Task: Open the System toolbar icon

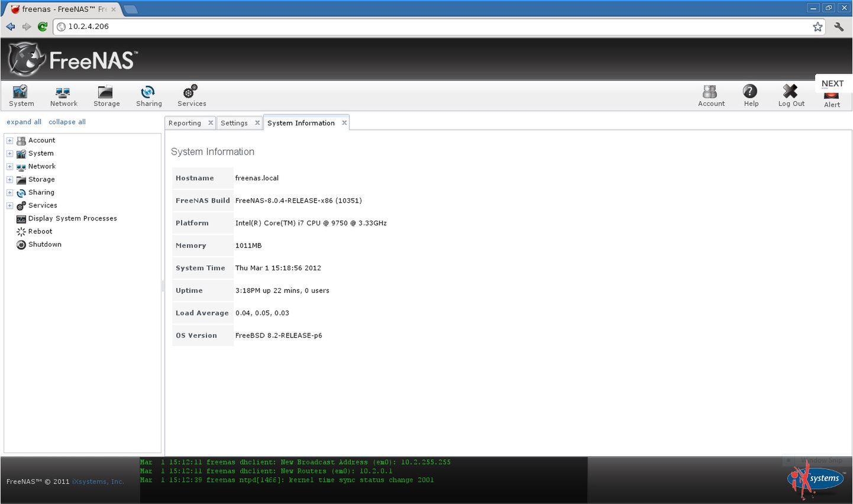Action: click(21, 95)
